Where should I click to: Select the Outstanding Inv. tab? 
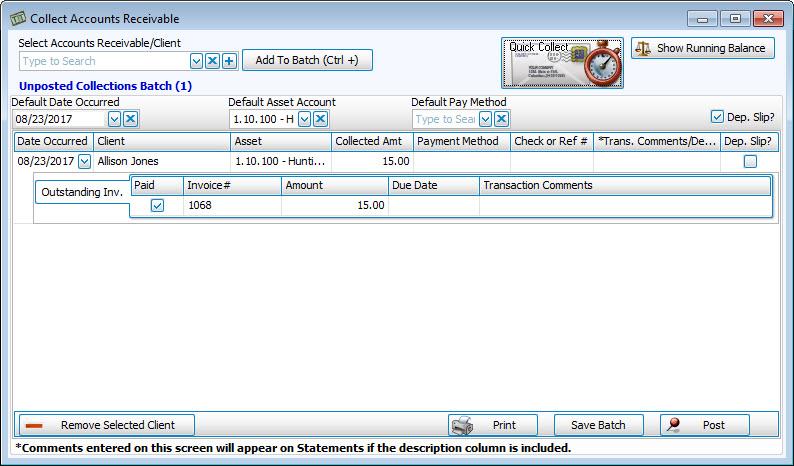(82, 192)
